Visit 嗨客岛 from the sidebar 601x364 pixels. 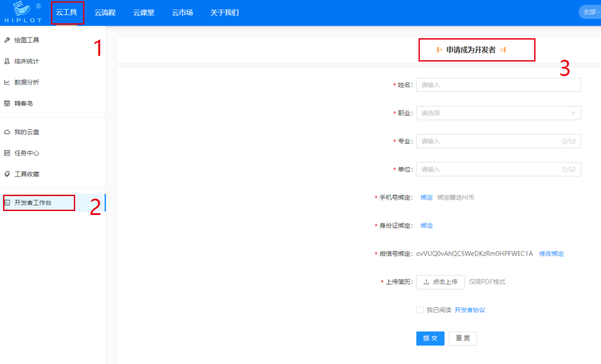click(x=25, y=103)
